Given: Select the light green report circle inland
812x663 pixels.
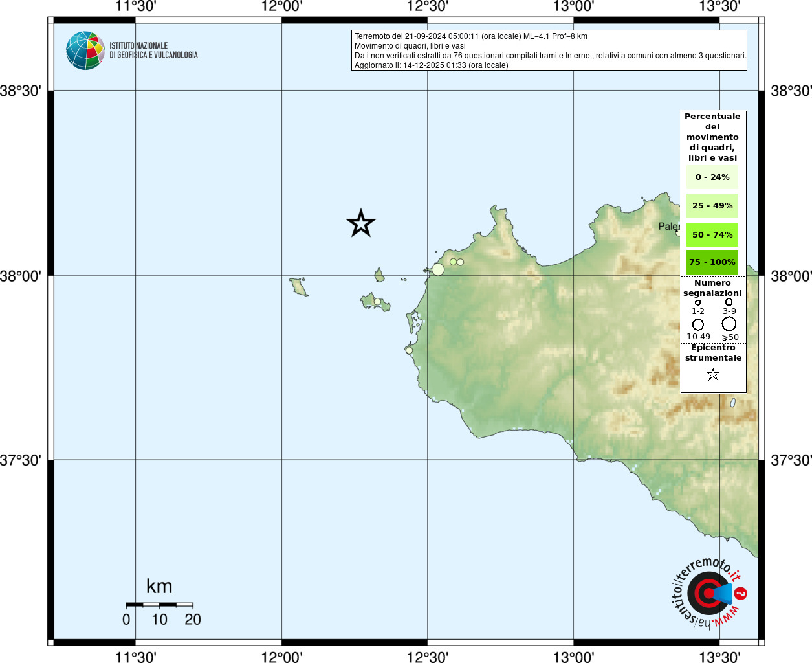Looking at the screenshot, I should tap(454, 262).
